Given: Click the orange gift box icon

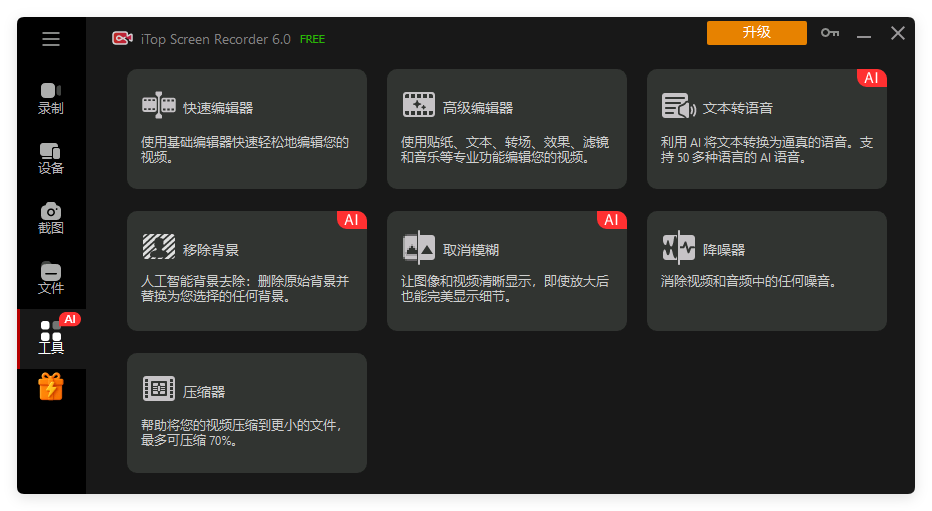Looking at the screenshot, I should pyautogui.click(x=51, y=386).
